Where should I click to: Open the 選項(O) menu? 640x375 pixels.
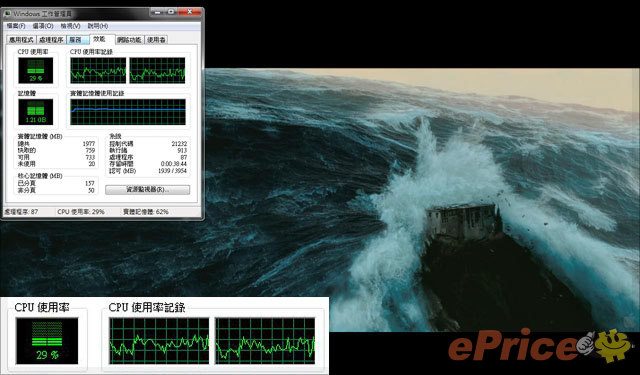point(43,26)
